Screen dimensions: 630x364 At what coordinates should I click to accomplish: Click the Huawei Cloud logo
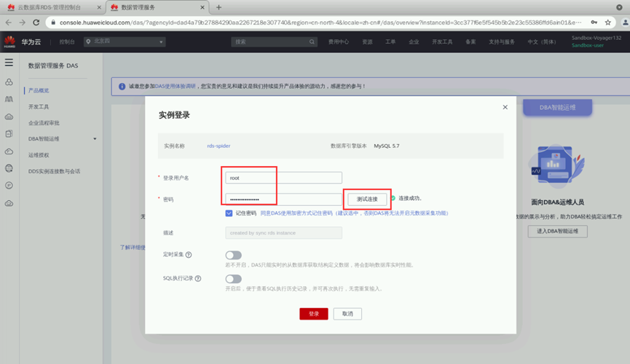[9, 41]
